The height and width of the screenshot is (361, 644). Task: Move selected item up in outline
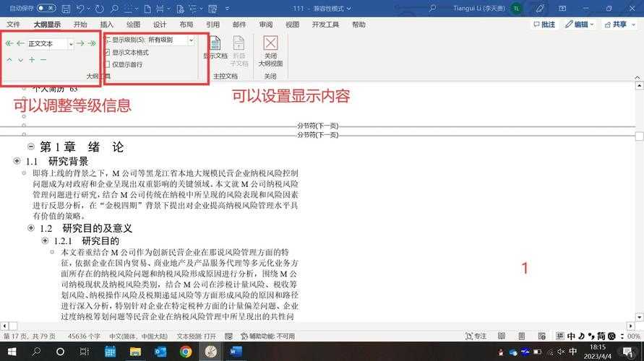[9, 60]
